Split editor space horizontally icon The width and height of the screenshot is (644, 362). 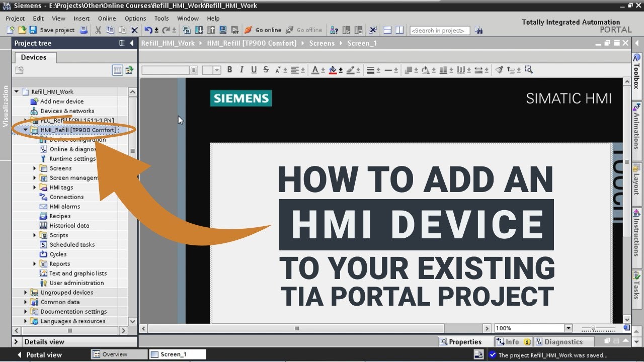(387, 30)
